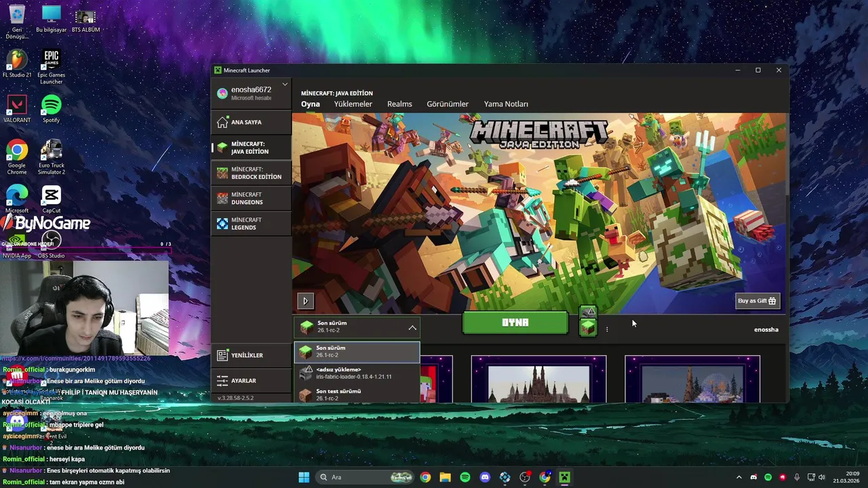868x488 pixels.
Task: Switch to the Realms tab
Action: (x=399, y=104)
